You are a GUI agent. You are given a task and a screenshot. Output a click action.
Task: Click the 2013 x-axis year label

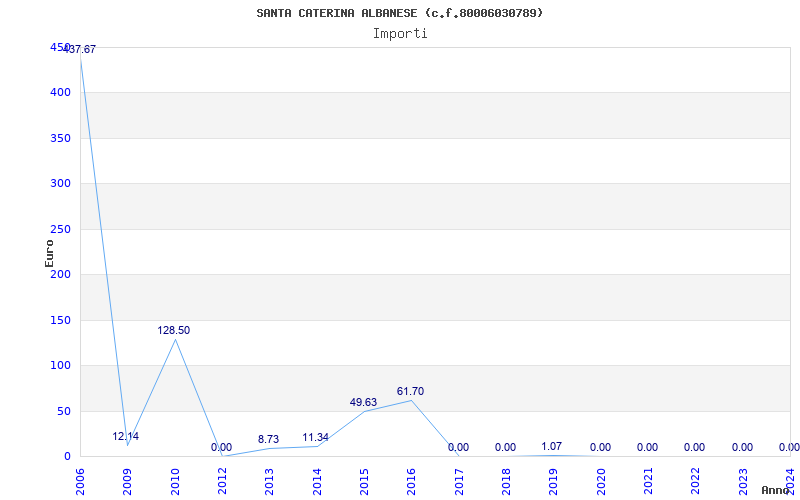[x=269, y=482]
